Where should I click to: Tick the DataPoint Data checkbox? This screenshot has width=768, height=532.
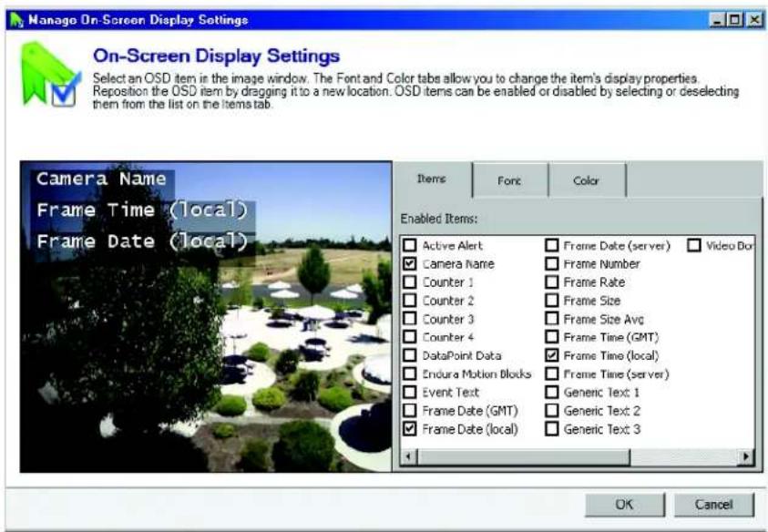point(409,355)
